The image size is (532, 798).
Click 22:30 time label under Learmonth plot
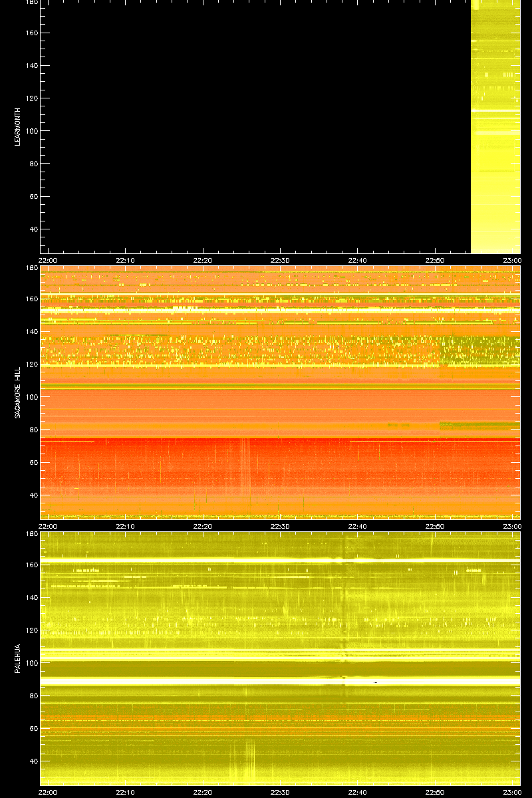280,260
